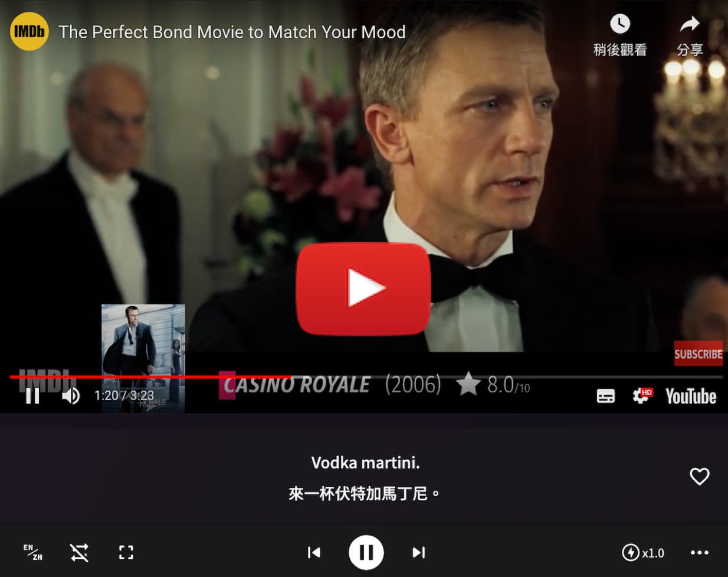Skip to previous subtitle sentence
The image size is (728, 577).
[x=314, y=552]
